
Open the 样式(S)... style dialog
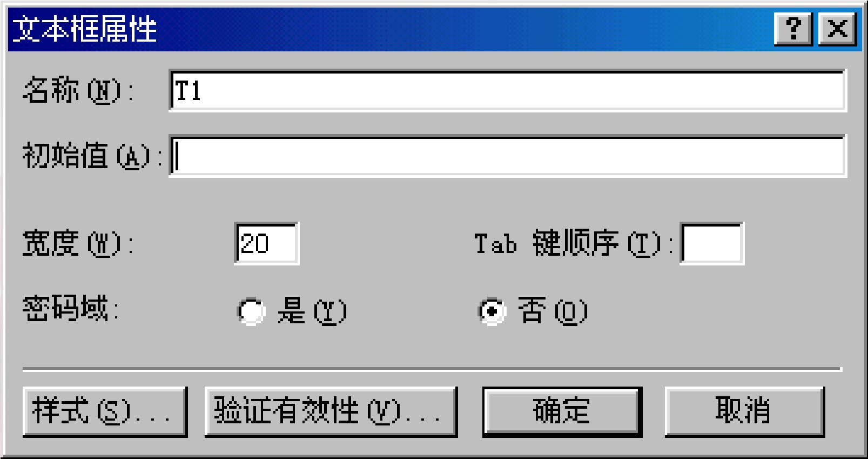coord(105,411)
